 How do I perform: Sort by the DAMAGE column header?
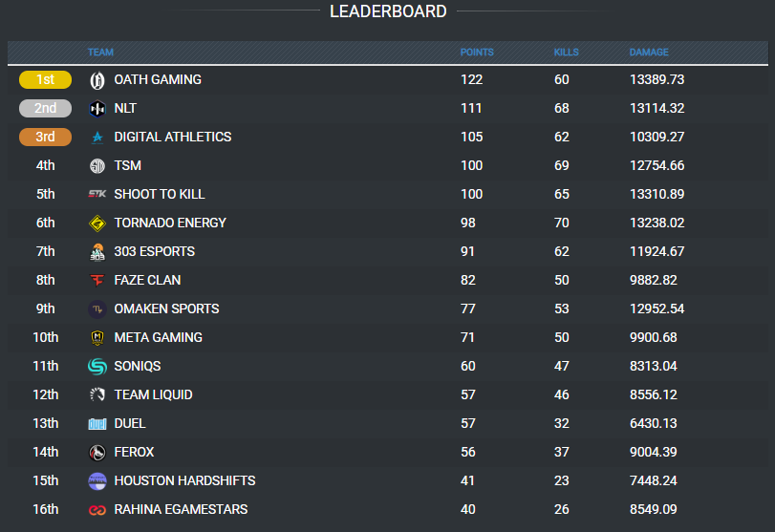[x=649, y=53]
